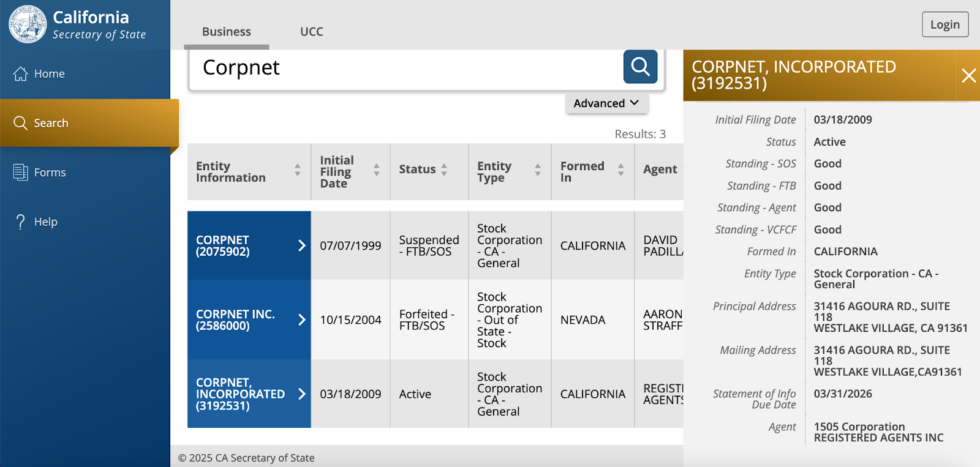Click the Suspended - FTB/SOS status cell

tap(429, 245)
